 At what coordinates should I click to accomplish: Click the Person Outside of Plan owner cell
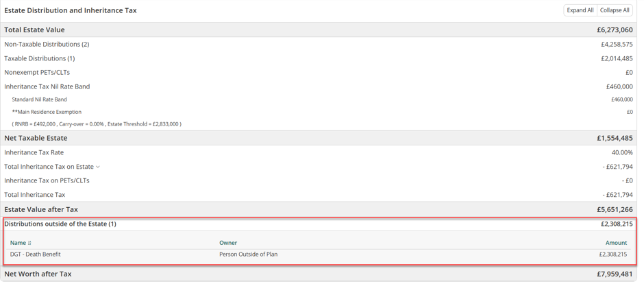pos(248,255)
